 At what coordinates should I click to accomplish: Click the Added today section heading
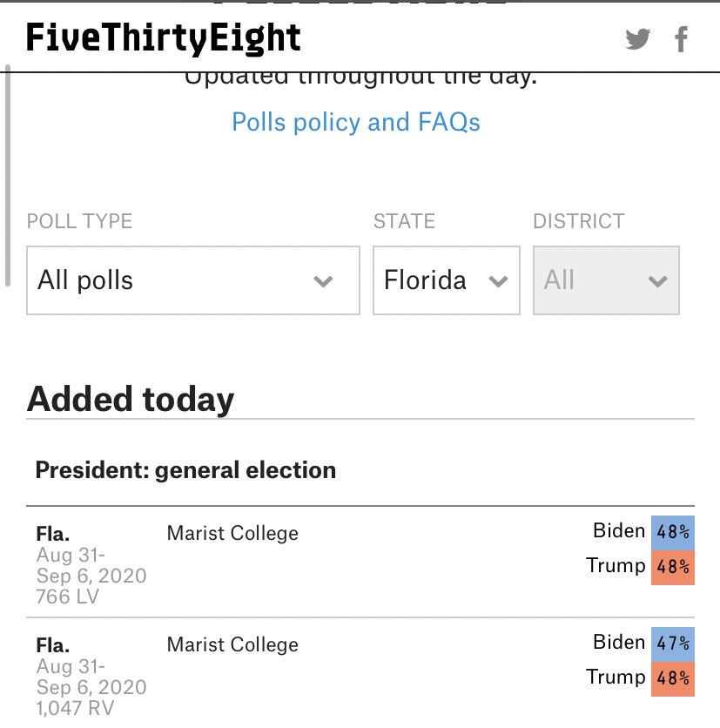click(131, 400)
